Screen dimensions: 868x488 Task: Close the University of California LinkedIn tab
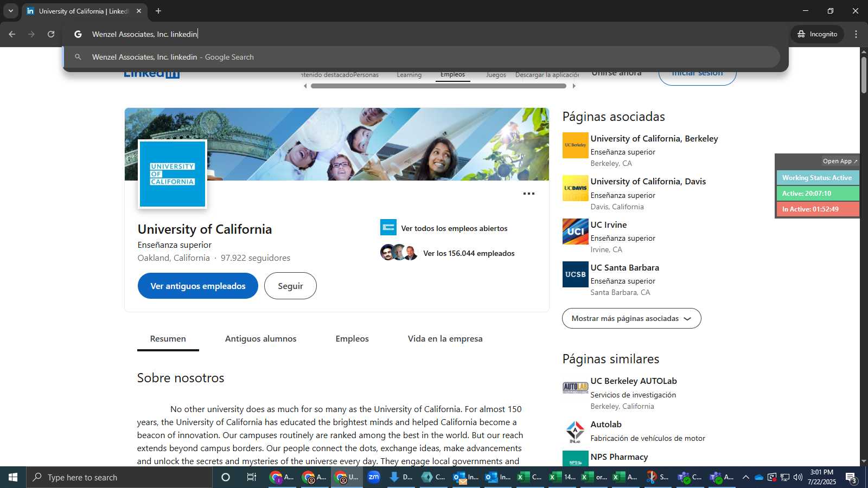tap(139, 11)
